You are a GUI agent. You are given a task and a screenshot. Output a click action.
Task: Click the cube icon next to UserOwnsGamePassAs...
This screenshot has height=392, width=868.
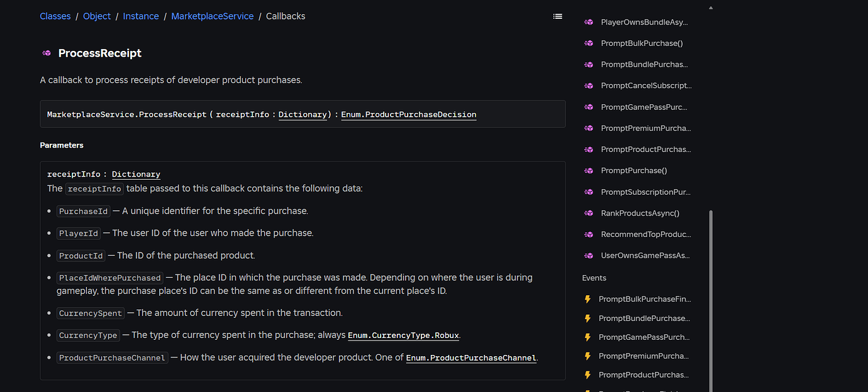tap(589, 256)
